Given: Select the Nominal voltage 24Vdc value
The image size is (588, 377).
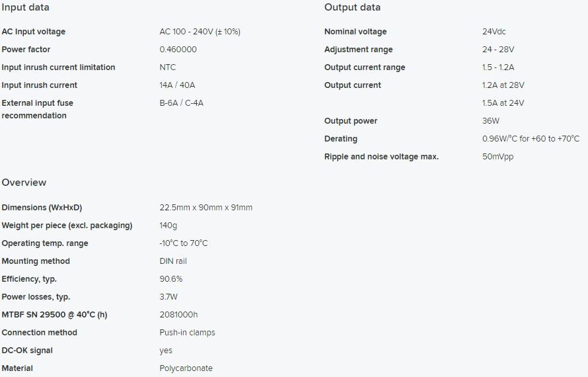Looking at the screenshot, I should pyautogui.click(x=494, y=32).
